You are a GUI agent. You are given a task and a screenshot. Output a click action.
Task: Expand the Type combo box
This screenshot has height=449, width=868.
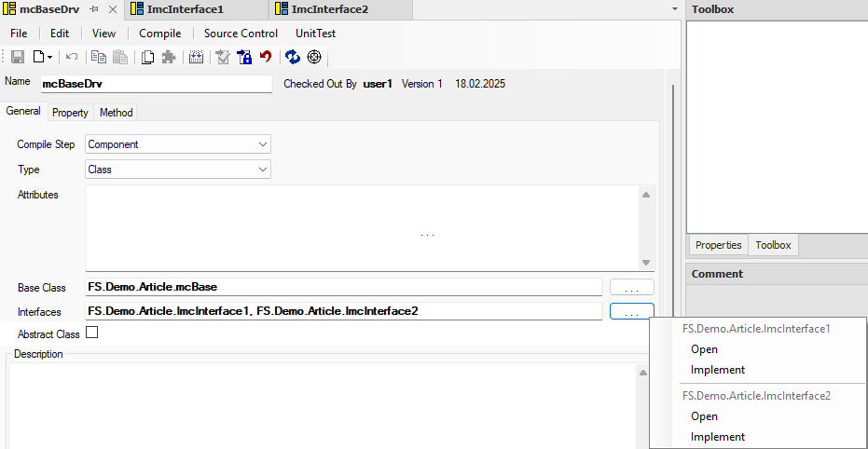(263, 170)
